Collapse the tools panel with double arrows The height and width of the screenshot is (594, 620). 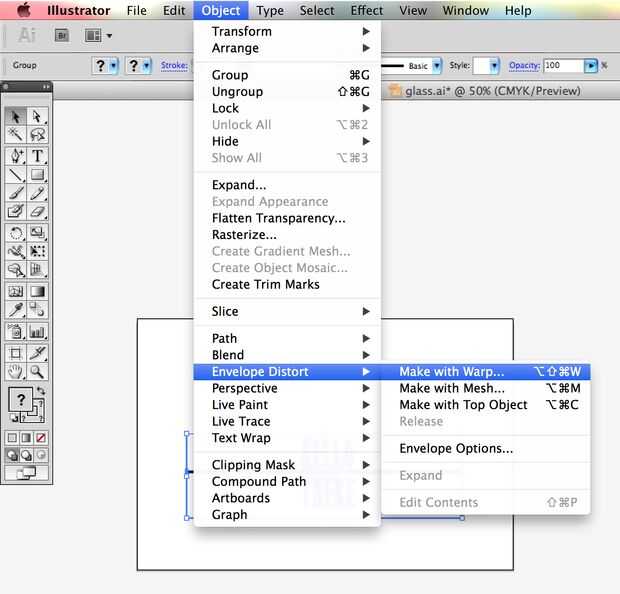(47, 87)
